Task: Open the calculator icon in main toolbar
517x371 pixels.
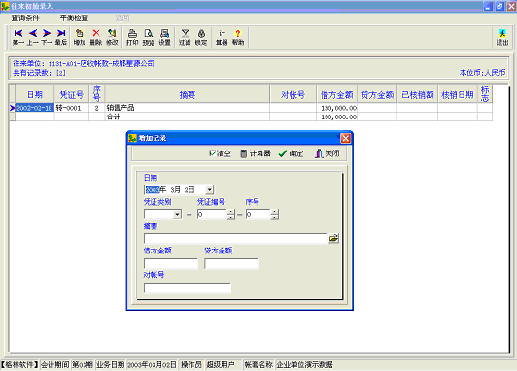Action: coord(222,37)
